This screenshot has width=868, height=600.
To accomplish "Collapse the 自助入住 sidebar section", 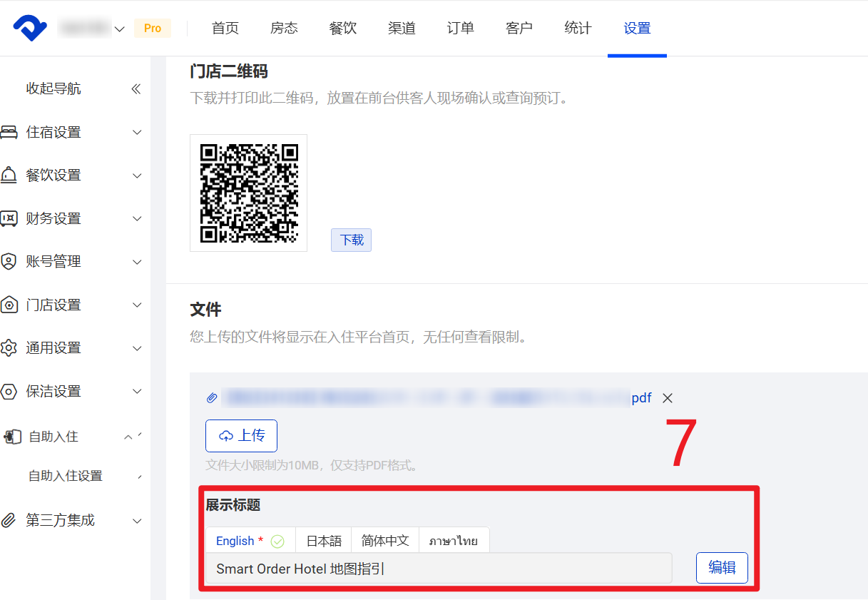I will (129, 437).
